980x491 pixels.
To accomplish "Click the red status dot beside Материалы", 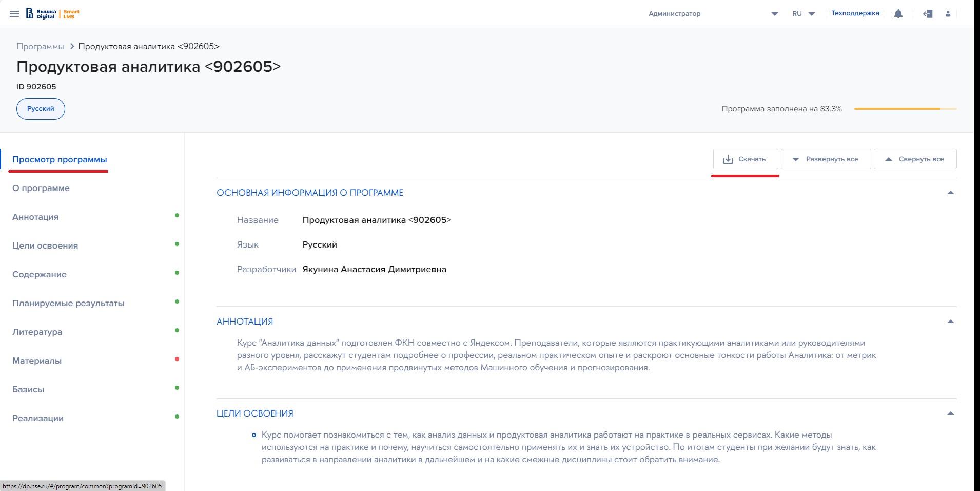I will click(177, 359).
